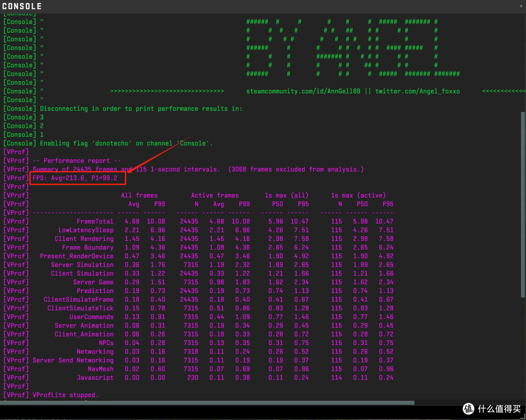Click the 'Server Send Networking' row label
526x420 pixels.
coord(73,360)
